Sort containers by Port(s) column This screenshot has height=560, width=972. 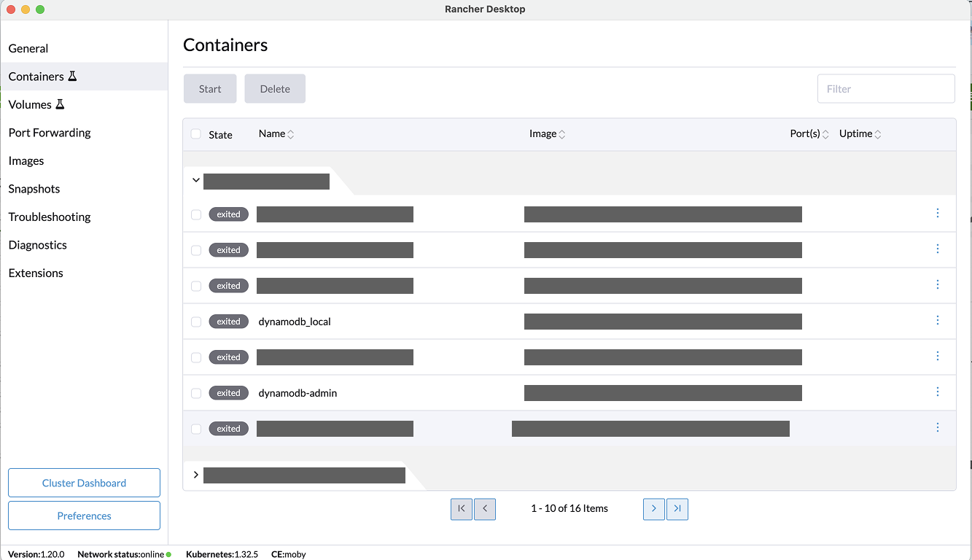pos(809,134)
